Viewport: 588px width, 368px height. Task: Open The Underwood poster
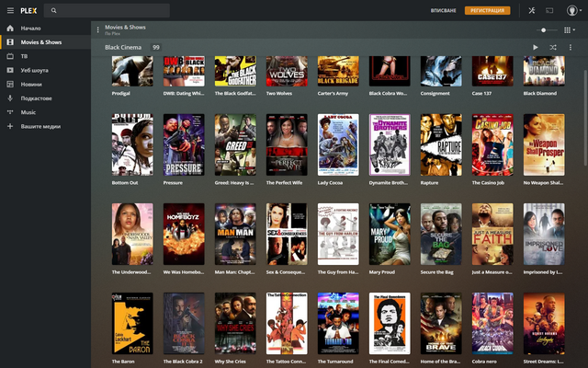pyautogui.click(x=132, y=234)
